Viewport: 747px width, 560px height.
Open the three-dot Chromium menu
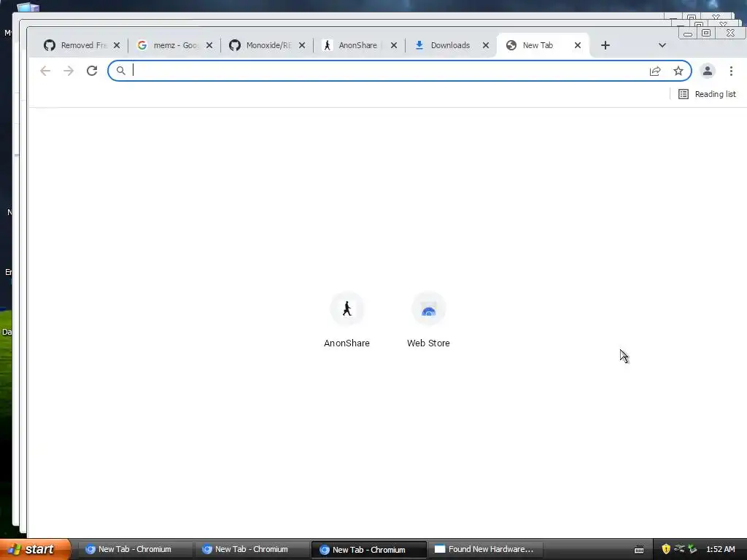(731, 71)
